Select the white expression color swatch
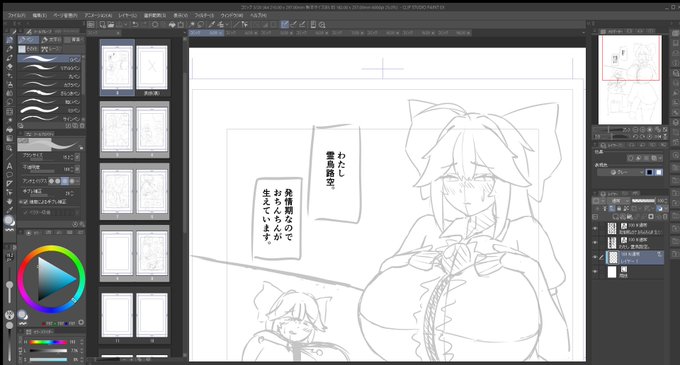The image size is (680, 365). 659,172
